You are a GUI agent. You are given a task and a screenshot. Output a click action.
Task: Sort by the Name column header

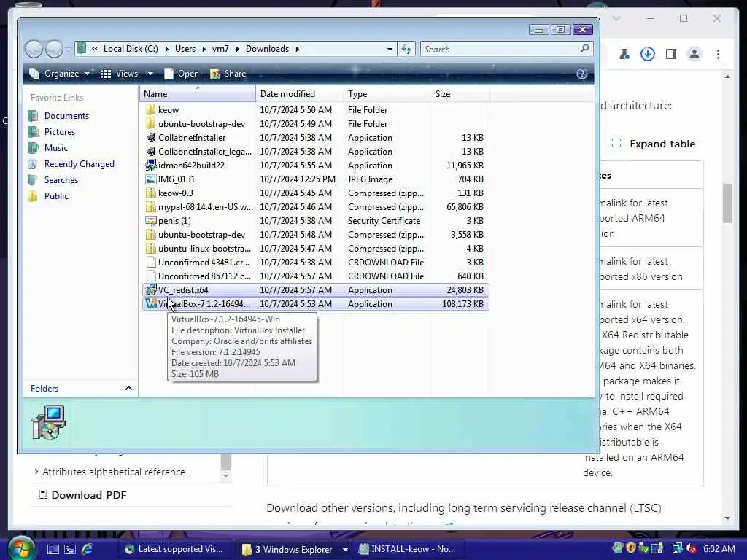197,94
